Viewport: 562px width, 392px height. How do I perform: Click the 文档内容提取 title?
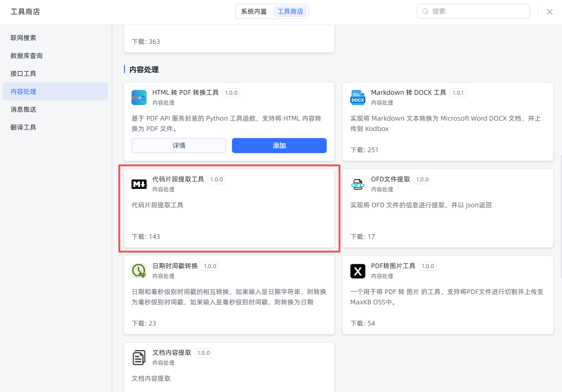point(172,352)
